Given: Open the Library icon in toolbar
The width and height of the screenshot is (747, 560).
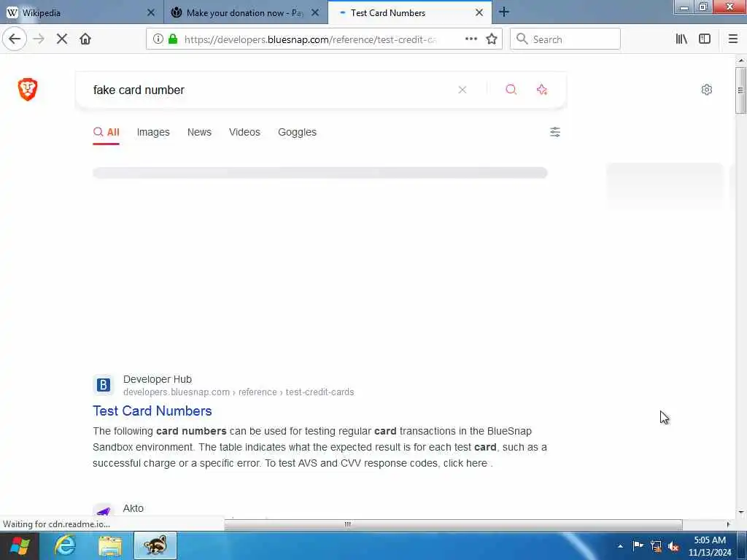Looking at the screenshot, I should (681, 39).
